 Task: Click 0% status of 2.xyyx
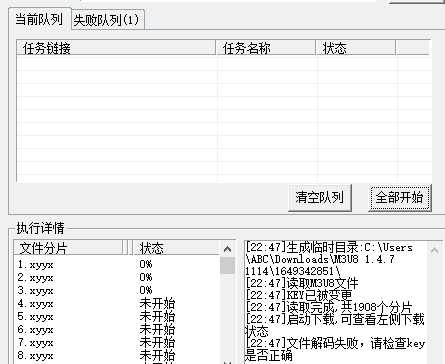tap(146, 277)
